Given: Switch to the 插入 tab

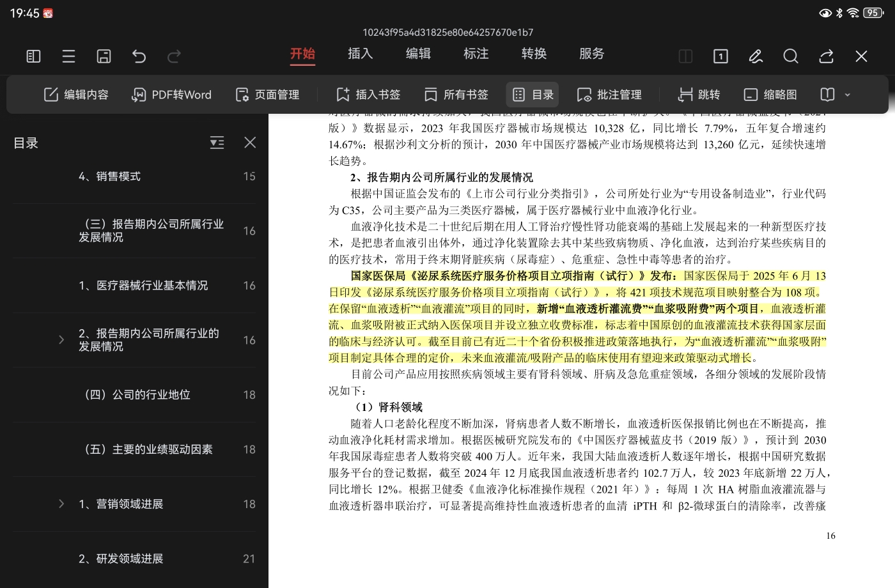Looking at the screenshot, I should pyautogui.click(x=361, y=54).
